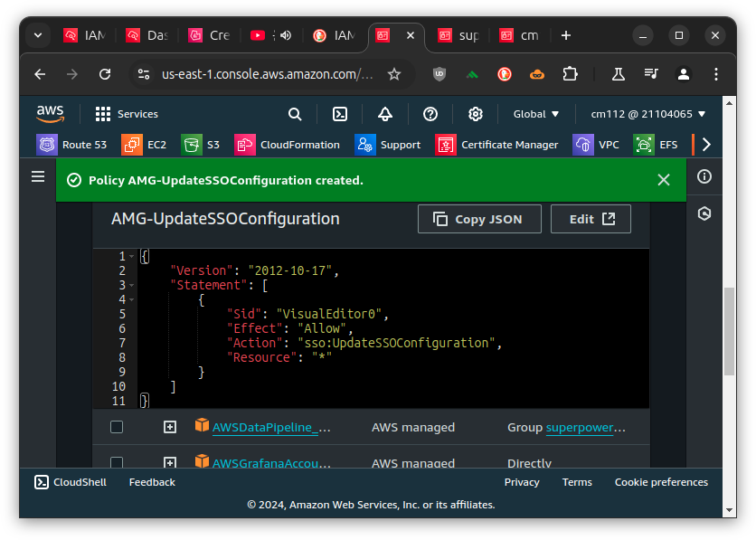Open EFS shortcut
756x540 pixels.
(656, 145)
